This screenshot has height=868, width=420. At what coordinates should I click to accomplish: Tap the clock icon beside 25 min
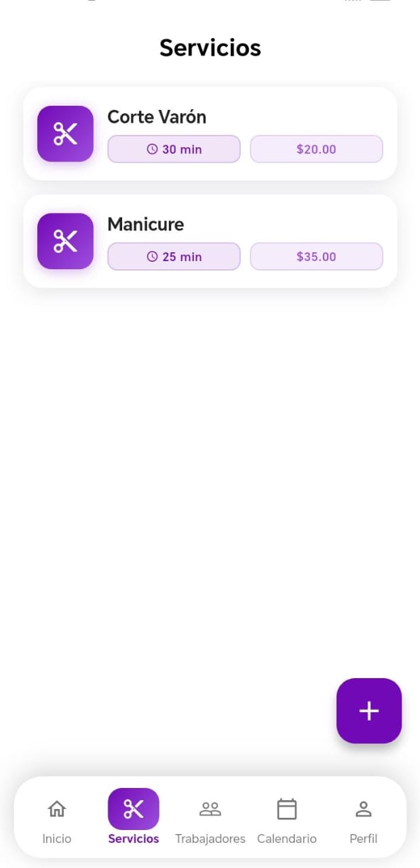(x=151, y=256)
